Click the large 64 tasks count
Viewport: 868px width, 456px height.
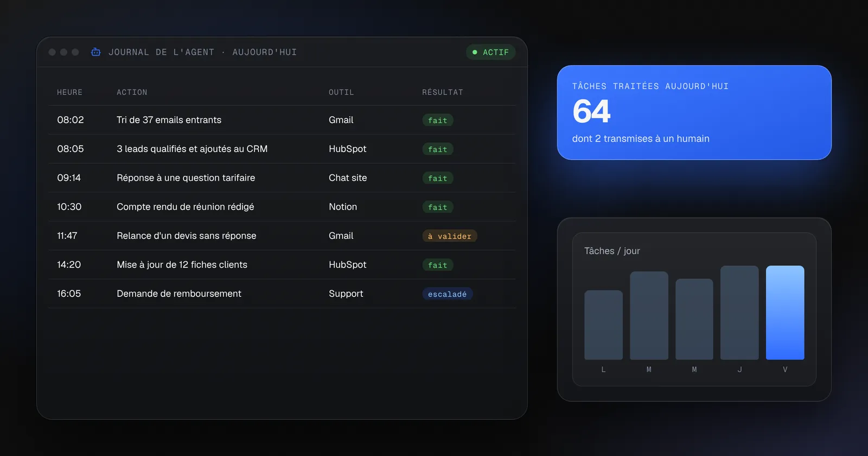[591, 111]
